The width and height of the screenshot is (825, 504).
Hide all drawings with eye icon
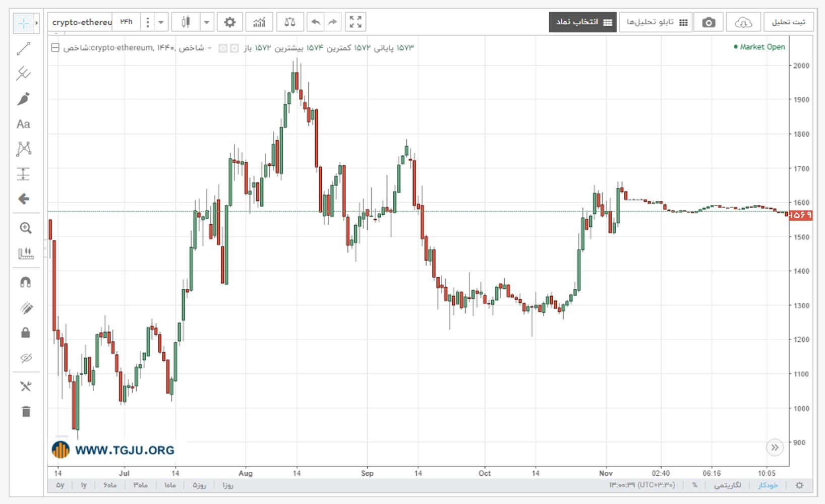[x=25, y=358]
